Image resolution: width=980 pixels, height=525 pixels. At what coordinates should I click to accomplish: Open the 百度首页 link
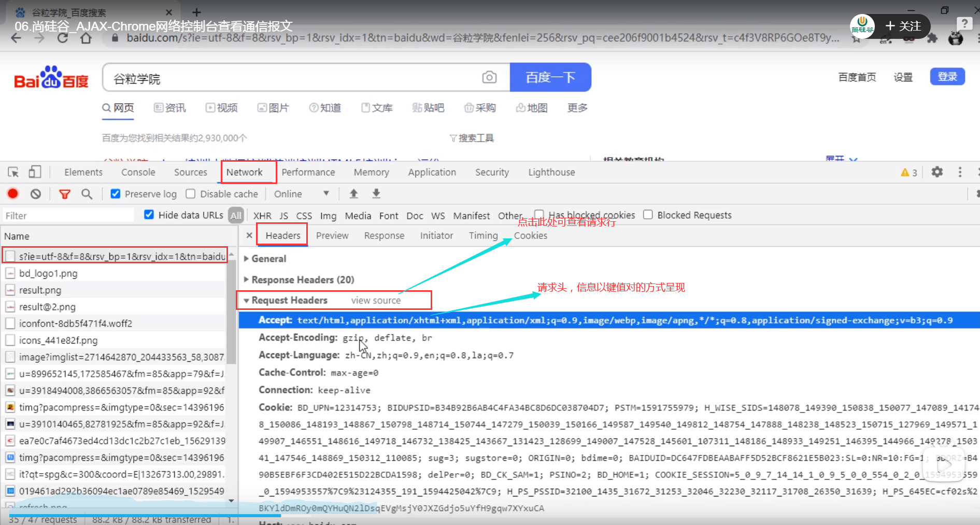[857, 77]
